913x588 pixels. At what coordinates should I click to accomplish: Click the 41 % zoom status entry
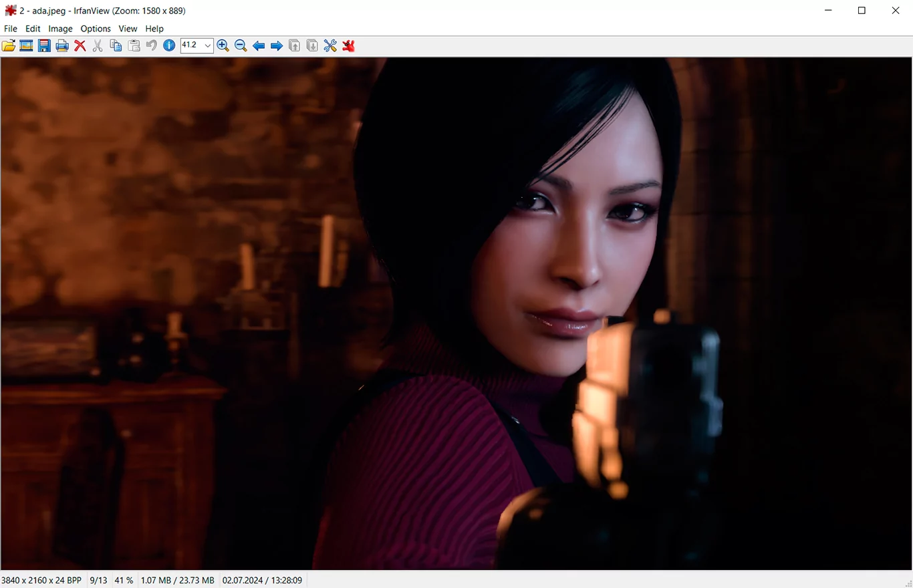(x=124, y=580)
